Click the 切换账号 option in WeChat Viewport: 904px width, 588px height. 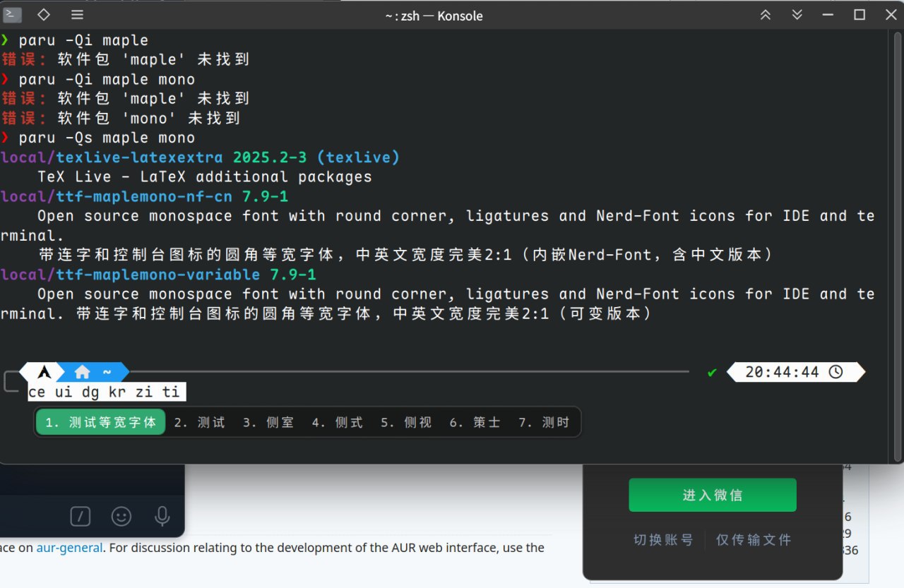click(663, 539)
